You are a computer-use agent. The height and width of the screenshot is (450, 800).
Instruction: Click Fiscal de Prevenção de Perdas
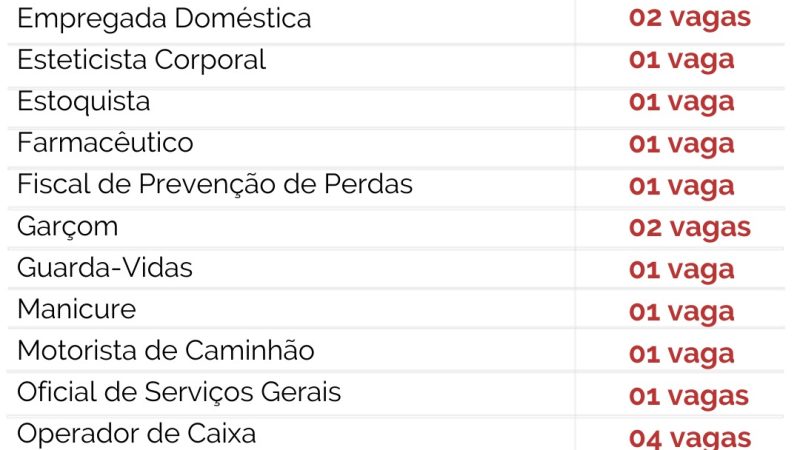(215, 185)
